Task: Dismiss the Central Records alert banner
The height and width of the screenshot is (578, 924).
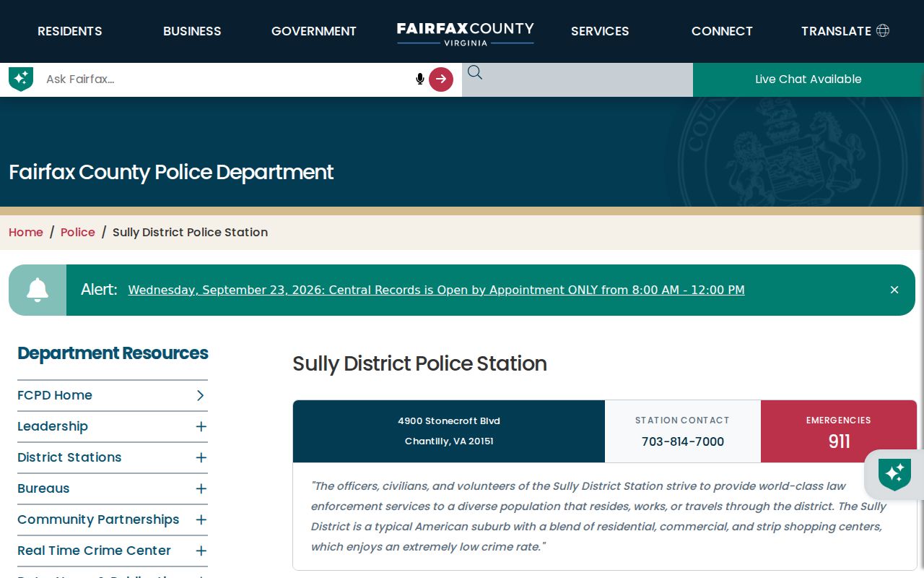Action: click(x=894, y=290)
